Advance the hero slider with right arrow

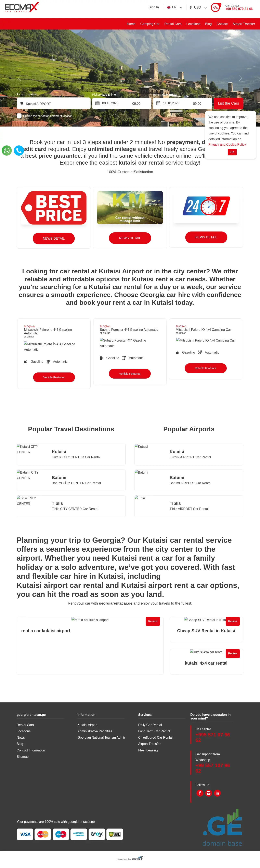pos(240,78)
